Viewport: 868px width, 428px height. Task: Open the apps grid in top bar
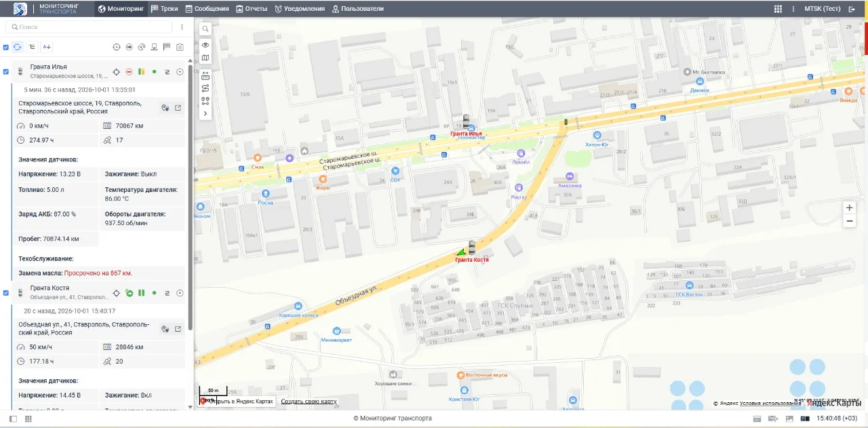[778, 9]
